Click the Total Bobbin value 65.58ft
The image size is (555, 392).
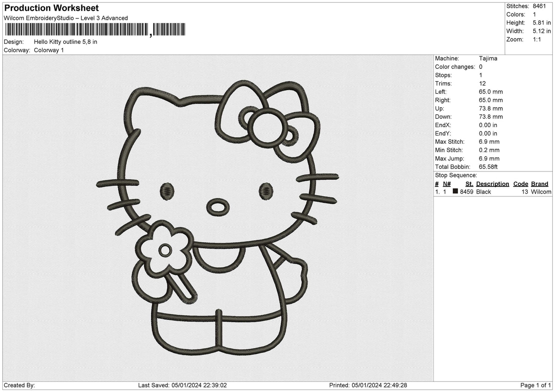[489, 166]
